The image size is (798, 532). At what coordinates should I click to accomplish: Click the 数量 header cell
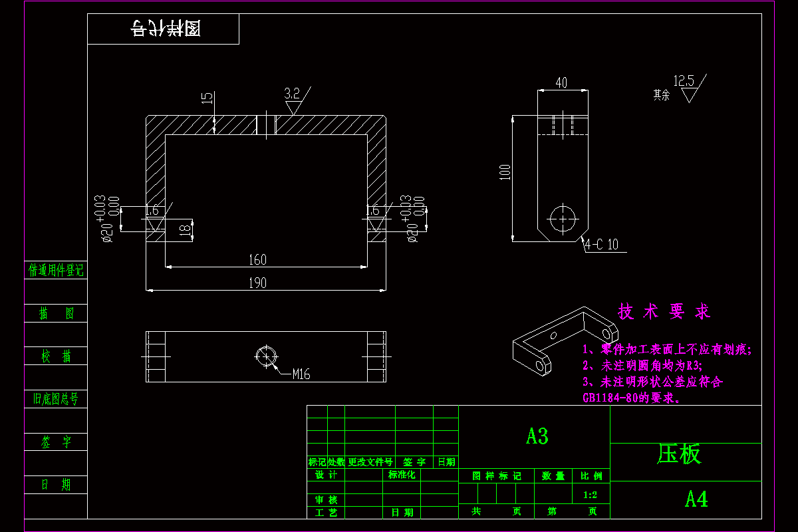[553, 476]
